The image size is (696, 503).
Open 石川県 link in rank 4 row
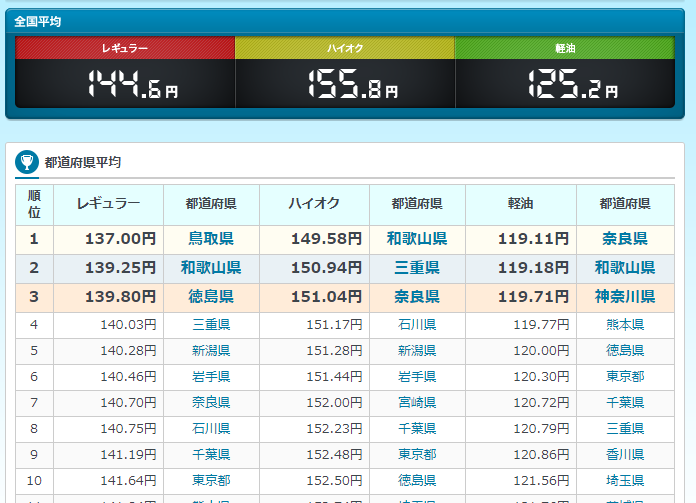[417, 325]
